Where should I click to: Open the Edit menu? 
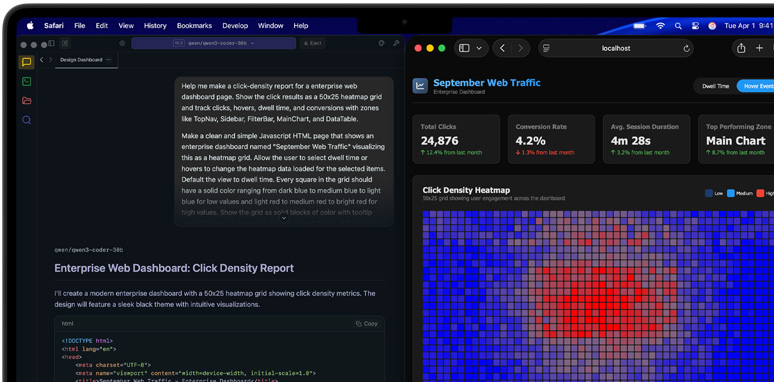coord(102,26)
